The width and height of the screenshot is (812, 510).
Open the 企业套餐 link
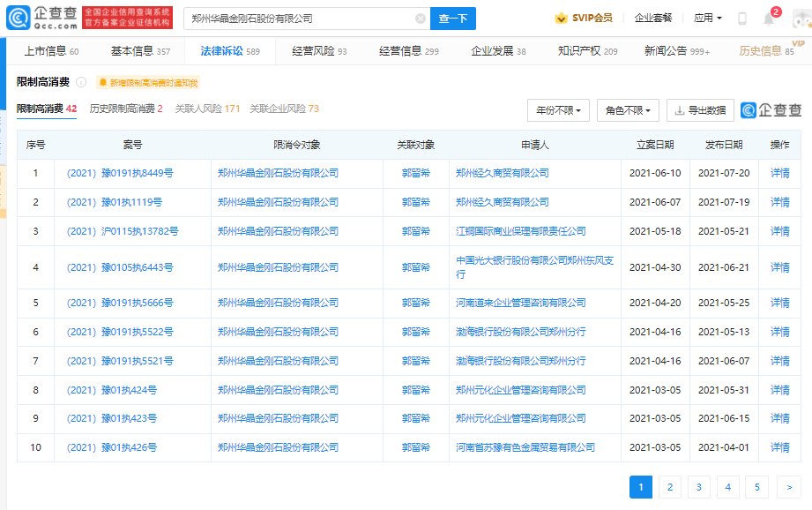[x=653, y=19]
